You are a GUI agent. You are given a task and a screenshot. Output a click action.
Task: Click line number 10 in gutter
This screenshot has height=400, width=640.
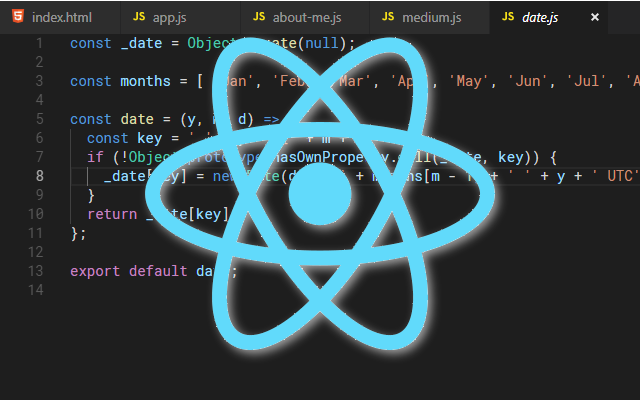click(36, 214)
